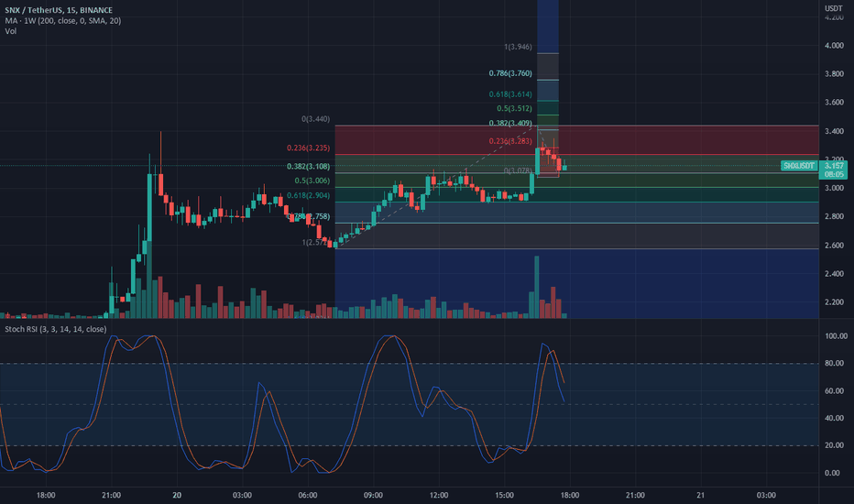The height and width of the screenshot is (504, 854).
Task: Select Fib level label 0.618(3.614)
Action: 510,94
